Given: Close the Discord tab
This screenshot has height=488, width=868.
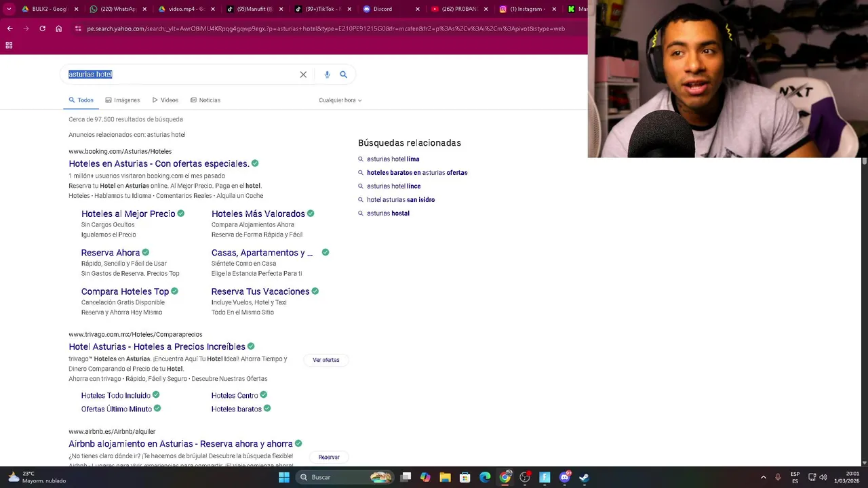Looking at the screenshot, I should click(417, 9).
